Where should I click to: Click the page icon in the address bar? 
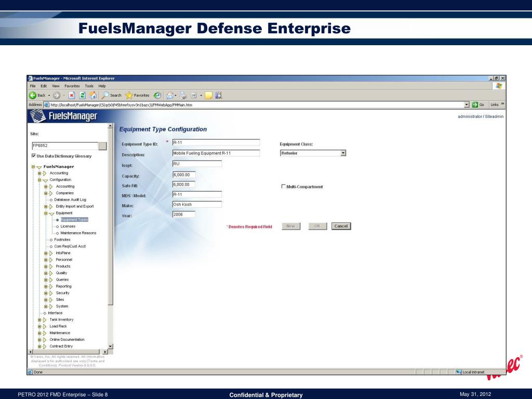click(47, 105)
